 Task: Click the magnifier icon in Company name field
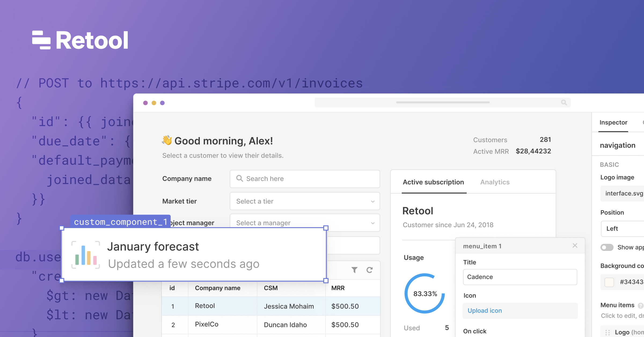coord(239,178)
